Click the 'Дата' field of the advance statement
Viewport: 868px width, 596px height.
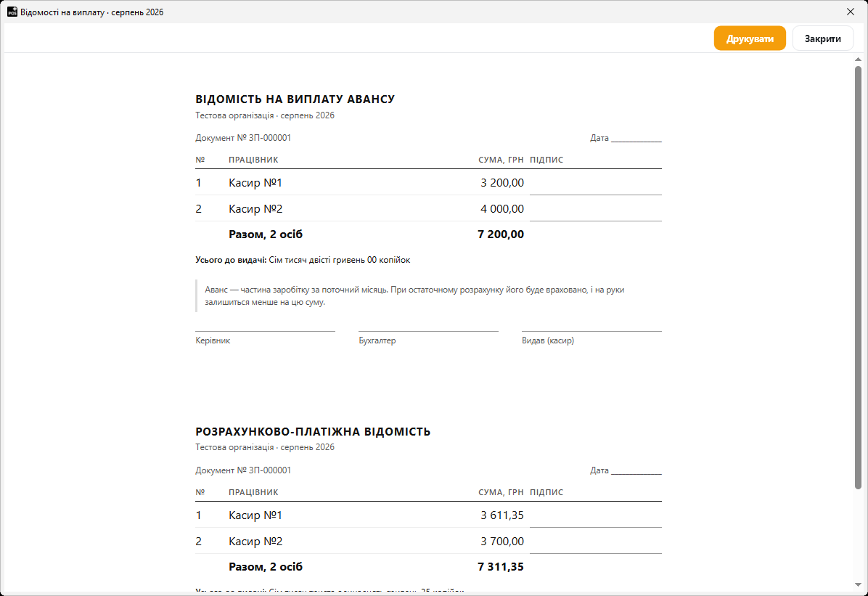click(x=626, y=138)
